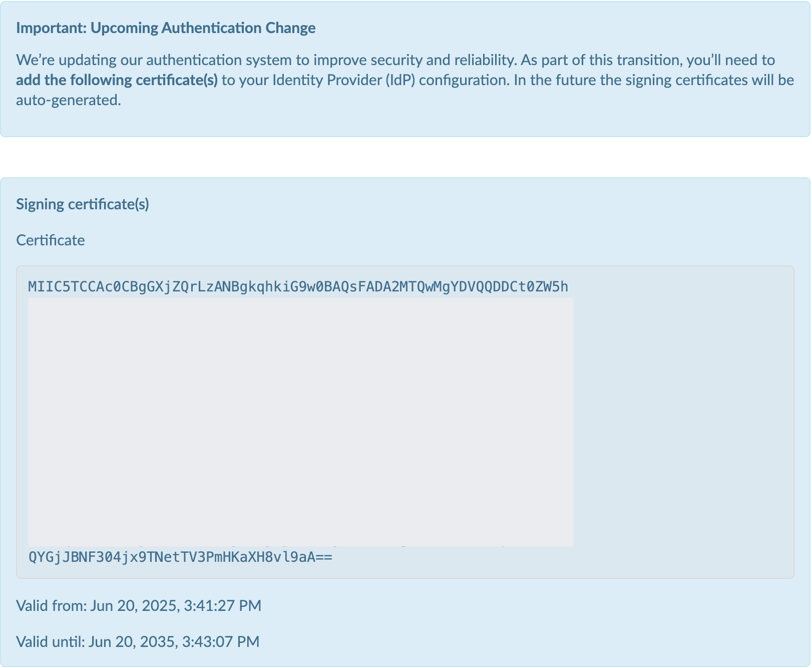The height and width of the screenshot is (668, 812).
Task: Click the white gap between the two panels
Action: tap(405, 157)
